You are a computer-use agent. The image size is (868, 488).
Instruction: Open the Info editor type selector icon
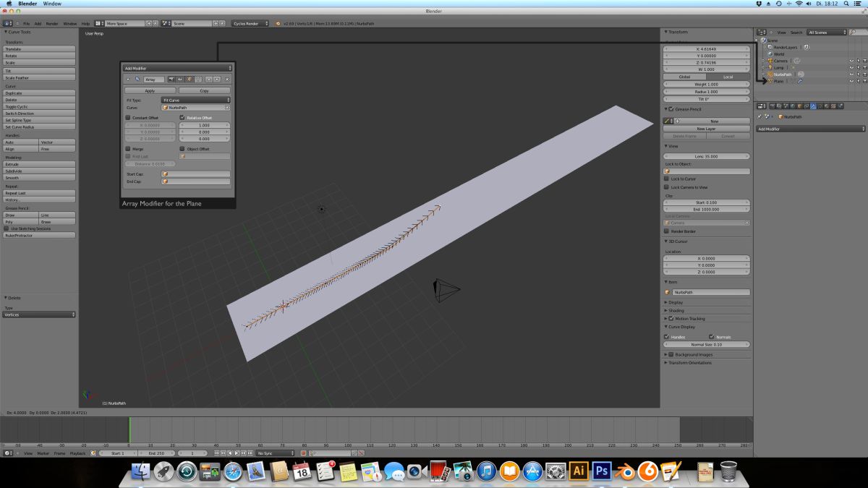[x=7, y=23]
